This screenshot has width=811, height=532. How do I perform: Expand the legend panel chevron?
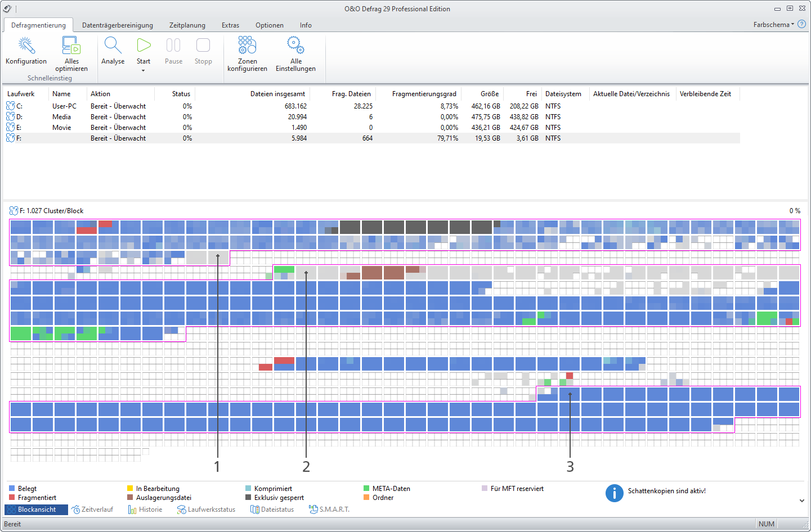(x=802, y=501)
